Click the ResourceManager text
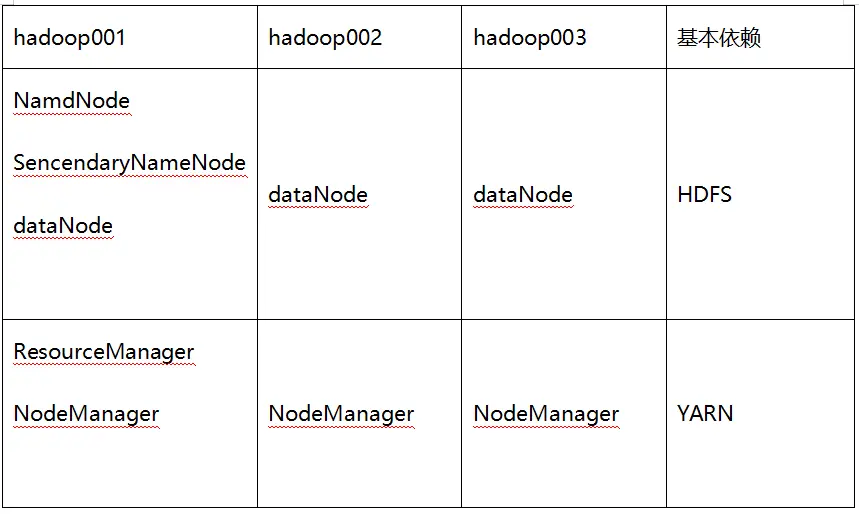The height and width of the screenshot is (514, 859). (x=104, y=352)
